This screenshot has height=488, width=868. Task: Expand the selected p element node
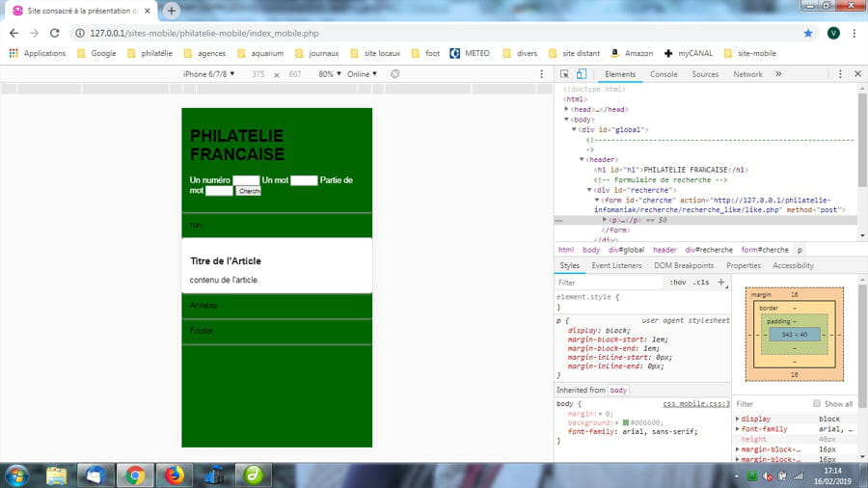tap(605, 220)
